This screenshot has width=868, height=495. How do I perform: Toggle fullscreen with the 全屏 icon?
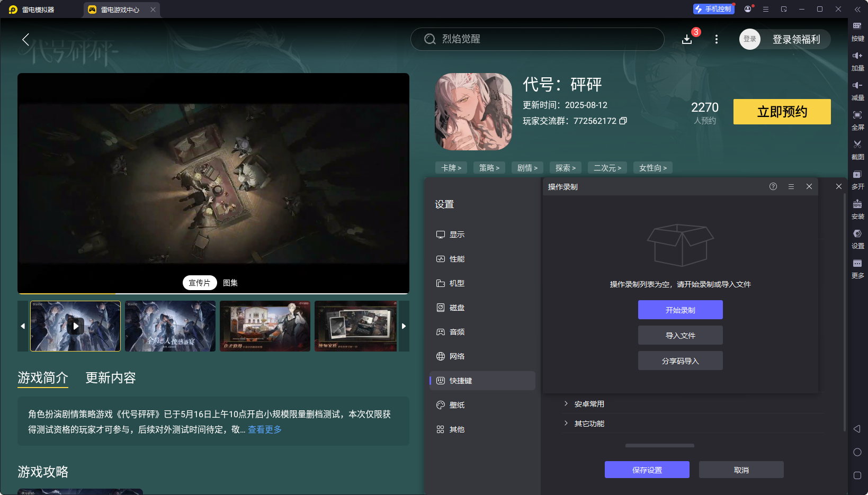858,120
